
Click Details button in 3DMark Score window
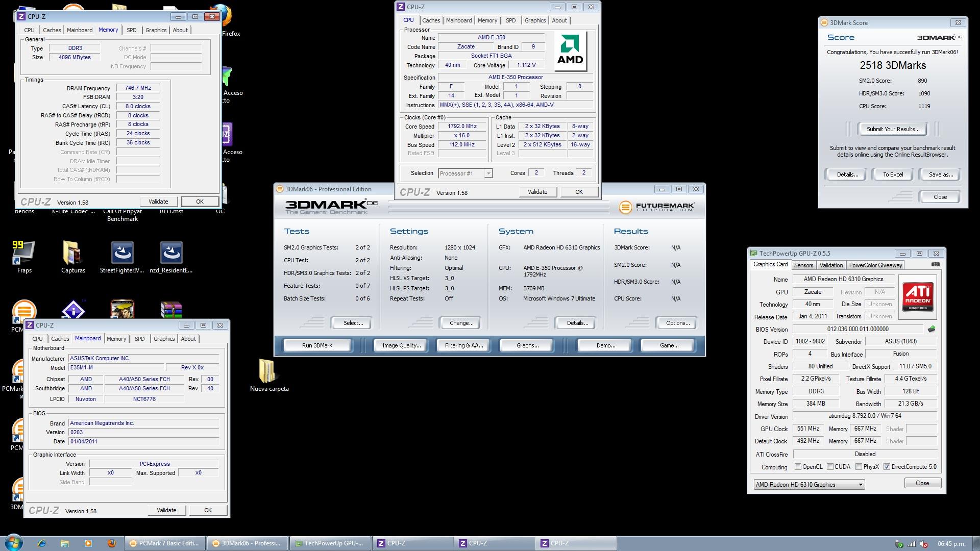point(847,174)
